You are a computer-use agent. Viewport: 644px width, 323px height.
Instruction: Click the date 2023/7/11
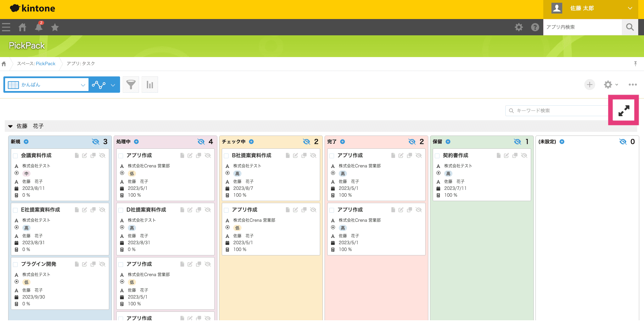click(455, 189)
